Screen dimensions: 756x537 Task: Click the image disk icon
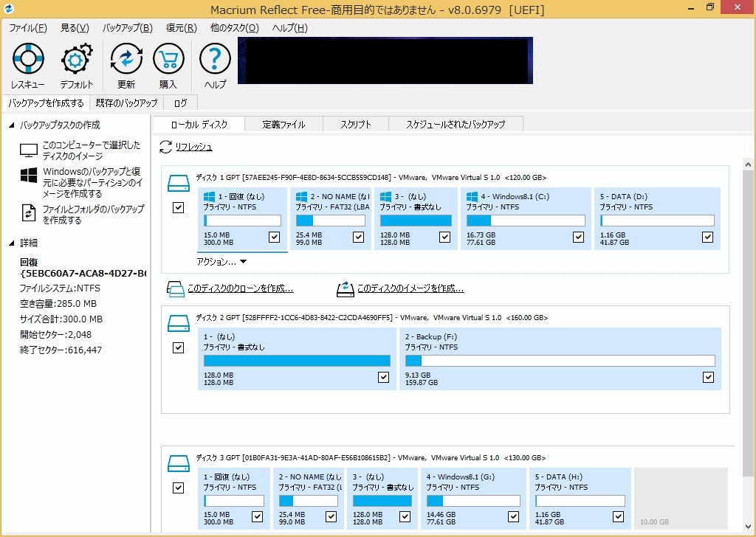pyautogui.click(x=346, y=288)
